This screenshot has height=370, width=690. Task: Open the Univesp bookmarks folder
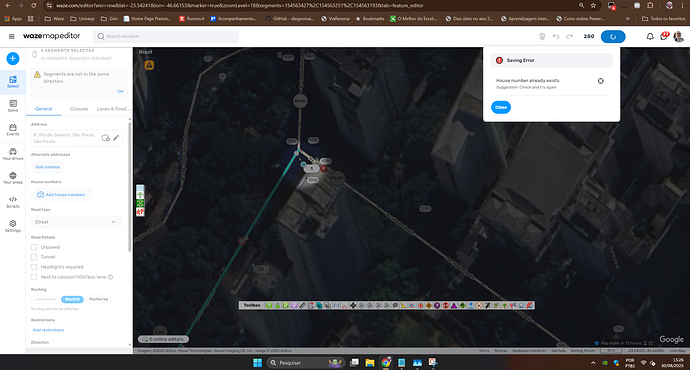tap(82, 18)
